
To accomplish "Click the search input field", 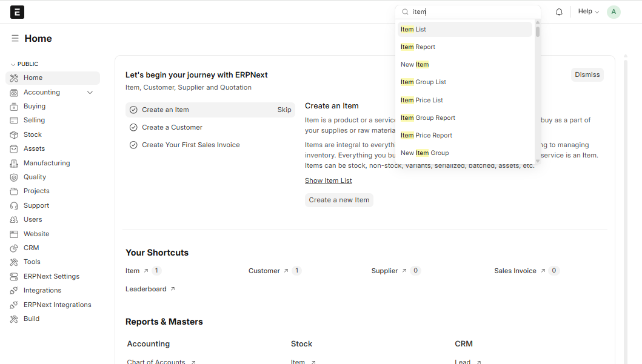I will point(468,12).
